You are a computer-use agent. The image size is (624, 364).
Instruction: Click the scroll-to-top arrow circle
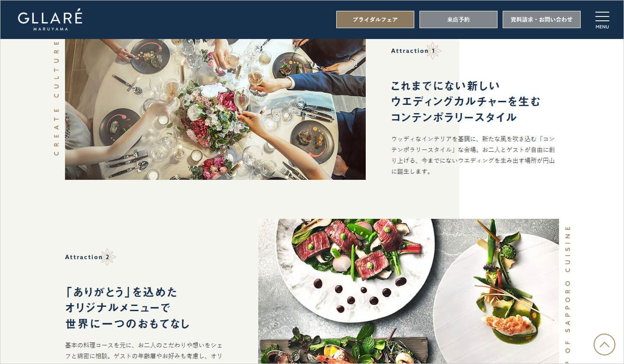[604, 344]
